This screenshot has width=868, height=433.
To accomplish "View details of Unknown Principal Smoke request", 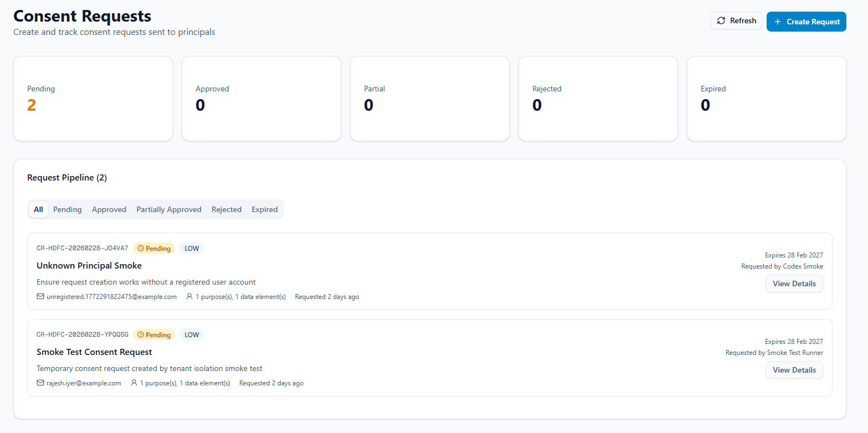I will tap(794, 283).
